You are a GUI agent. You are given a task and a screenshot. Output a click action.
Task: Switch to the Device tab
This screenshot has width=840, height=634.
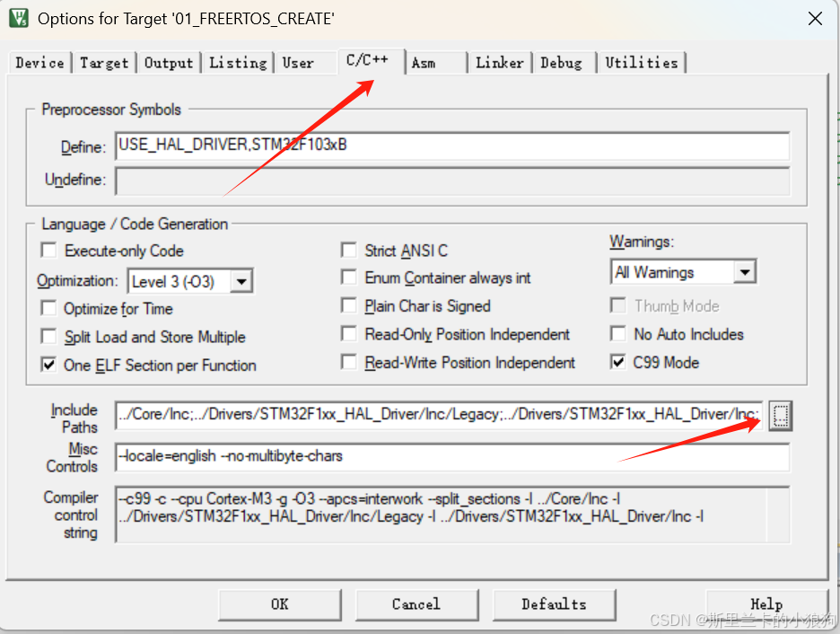(x=39, y=63)
